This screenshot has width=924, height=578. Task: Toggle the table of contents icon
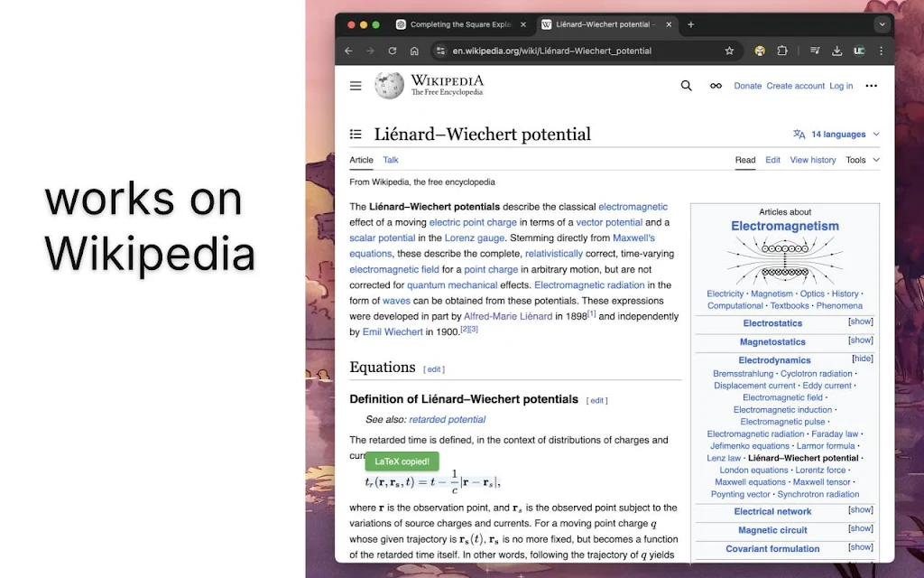[356, 135]
